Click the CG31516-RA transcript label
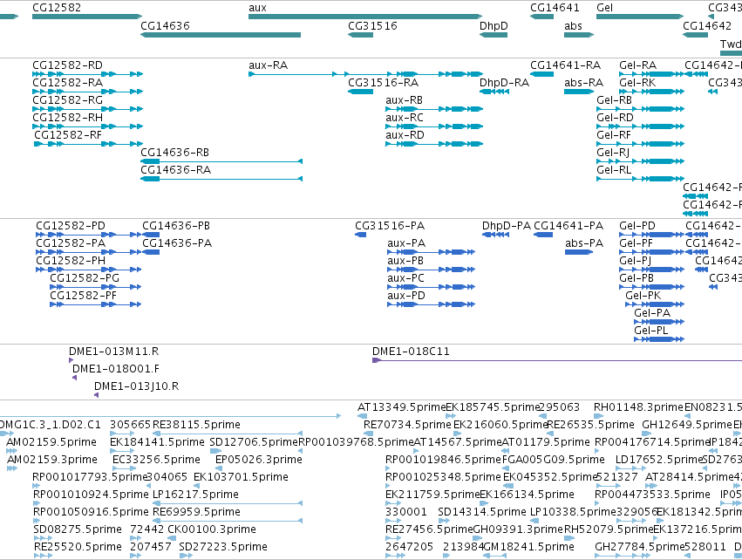Image resolution: width=742 pixels, height=560 pixels. [384, 82]
